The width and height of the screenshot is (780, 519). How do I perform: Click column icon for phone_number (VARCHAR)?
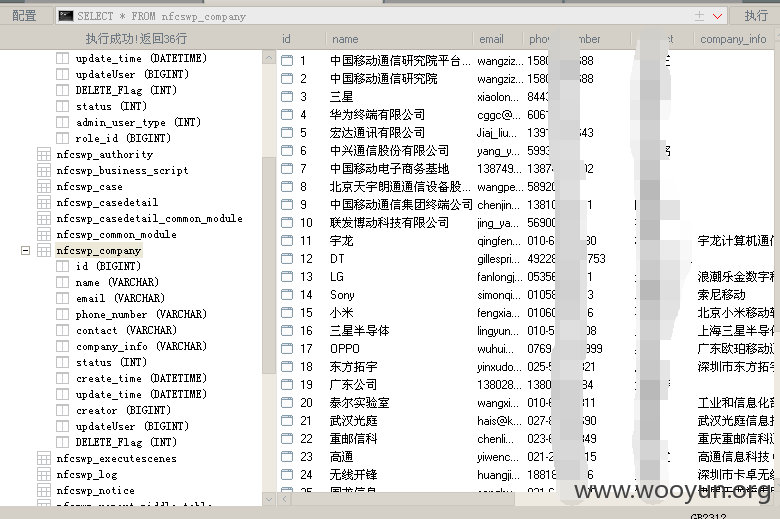click(63, 314)
